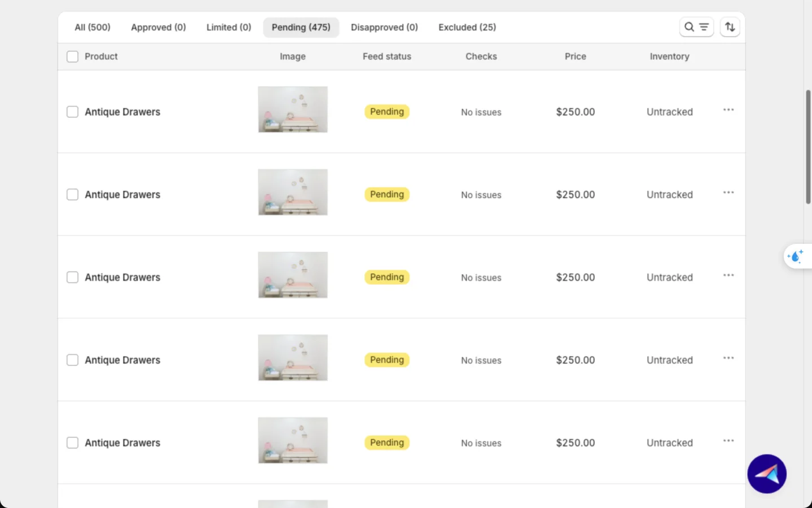
Task: Click the fifth row's product thumbnail image
Action: (x=293, y=440)
